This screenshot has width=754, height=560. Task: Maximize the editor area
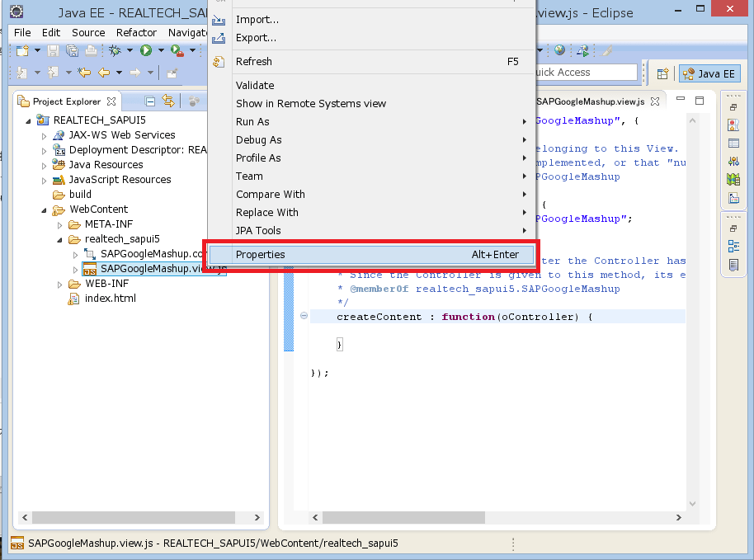point(700,101)
